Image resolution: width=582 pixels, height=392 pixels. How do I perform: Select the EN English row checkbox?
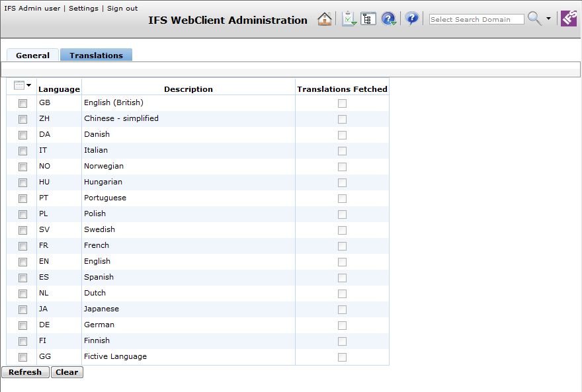click(x=22, y=262)
